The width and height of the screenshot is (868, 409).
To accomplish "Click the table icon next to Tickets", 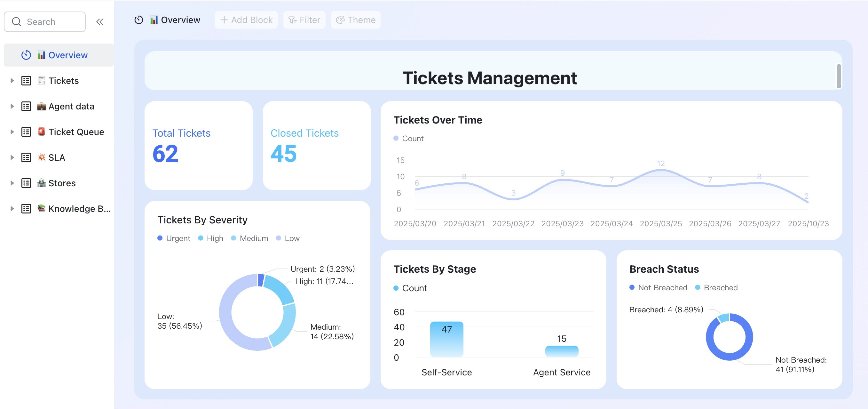I will coord(26,81).
